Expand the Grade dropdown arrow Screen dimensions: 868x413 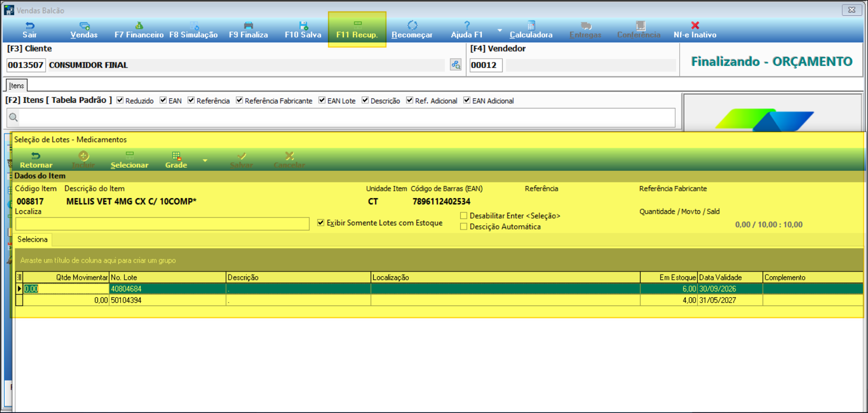[x=205, y=160]
